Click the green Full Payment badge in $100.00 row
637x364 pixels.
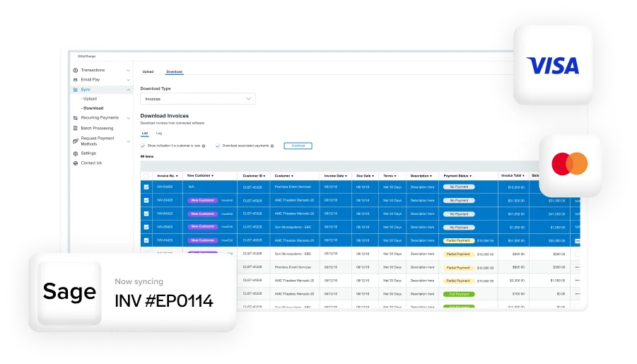(459, 294)
